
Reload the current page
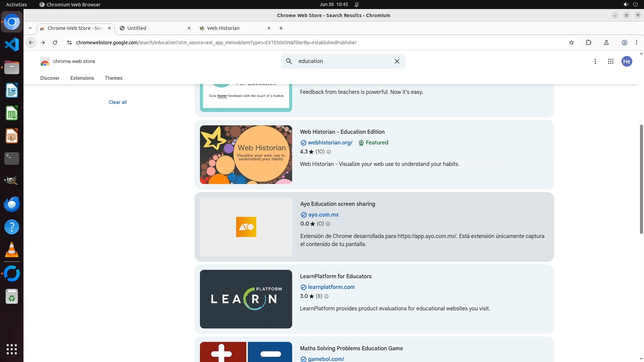click(x=55, y=43)
